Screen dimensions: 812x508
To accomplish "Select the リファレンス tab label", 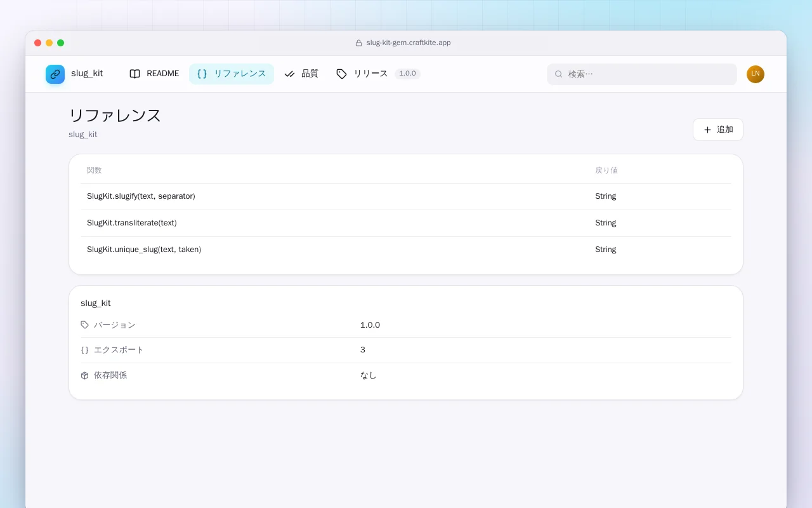I will tap(240, 74).
